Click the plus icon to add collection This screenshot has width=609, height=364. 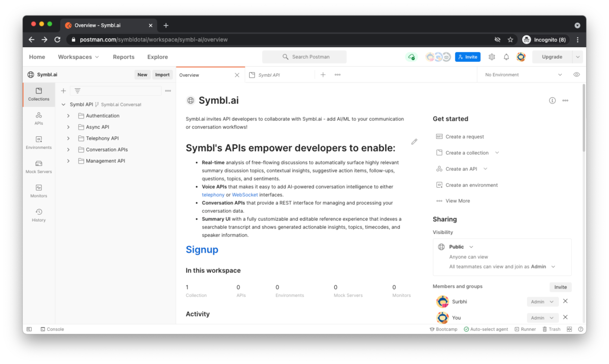63,91
